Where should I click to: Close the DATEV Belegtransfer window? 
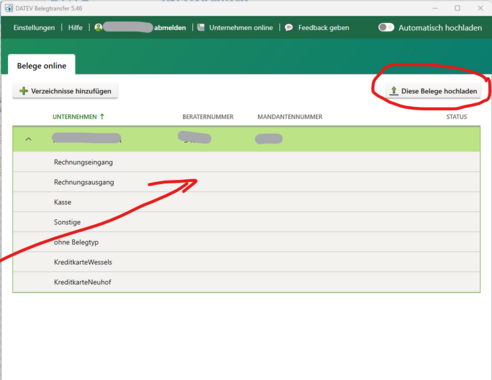[480, 8]
